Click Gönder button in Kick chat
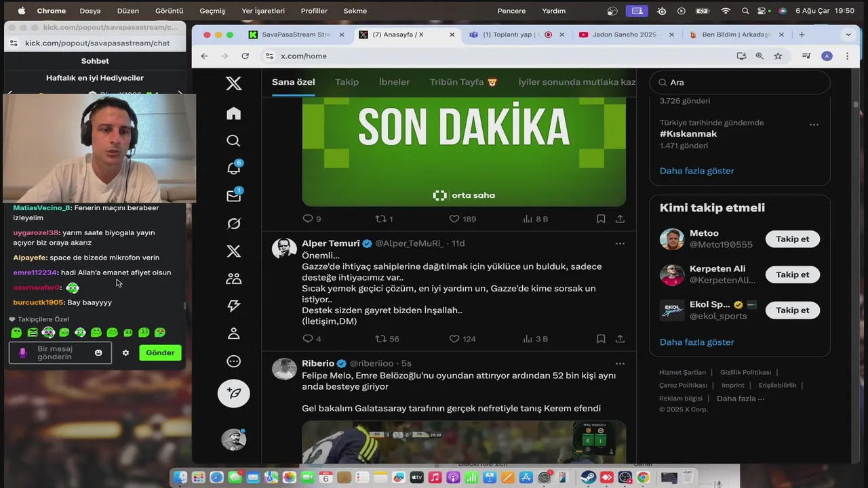 coord(161,352)
